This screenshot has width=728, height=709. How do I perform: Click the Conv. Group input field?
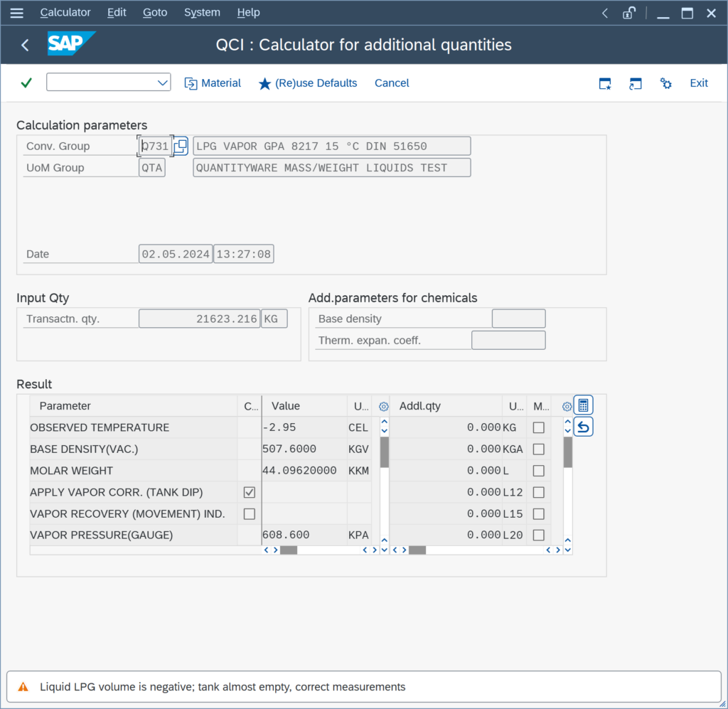tap(155, 146)
